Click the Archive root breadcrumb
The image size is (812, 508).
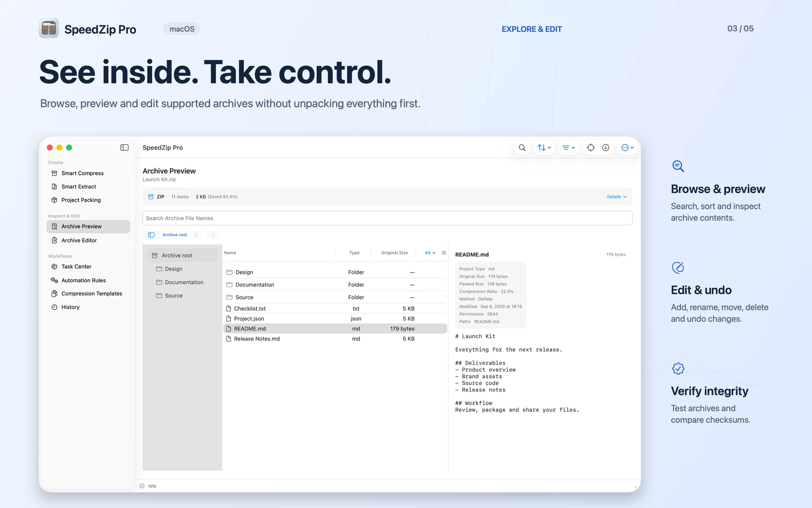click(175, 235)
